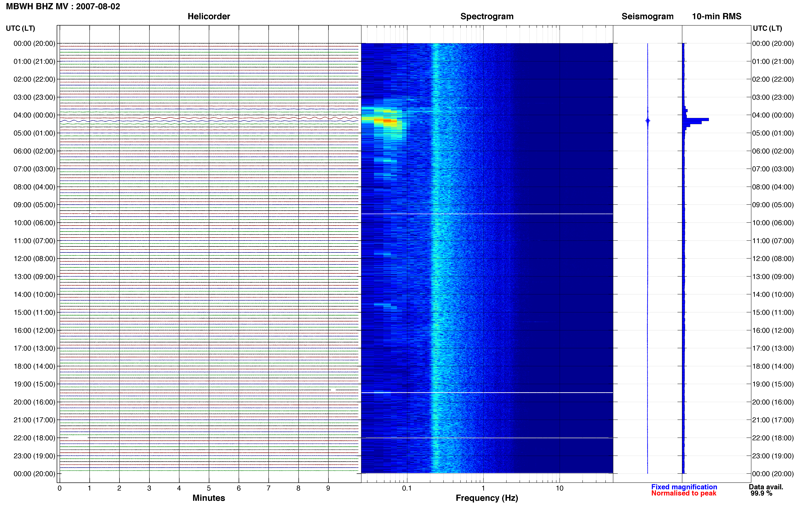Click the title 'MBWH BHZ MV : 2007-08-02'
This screenshot has height=508, width=812.
click(x=63, y=6)
